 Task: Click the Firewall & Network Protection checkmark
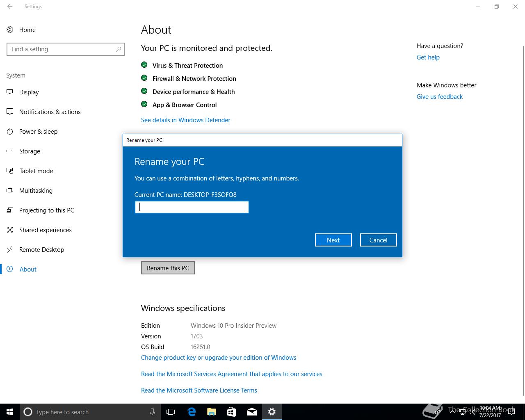point(144,78)
